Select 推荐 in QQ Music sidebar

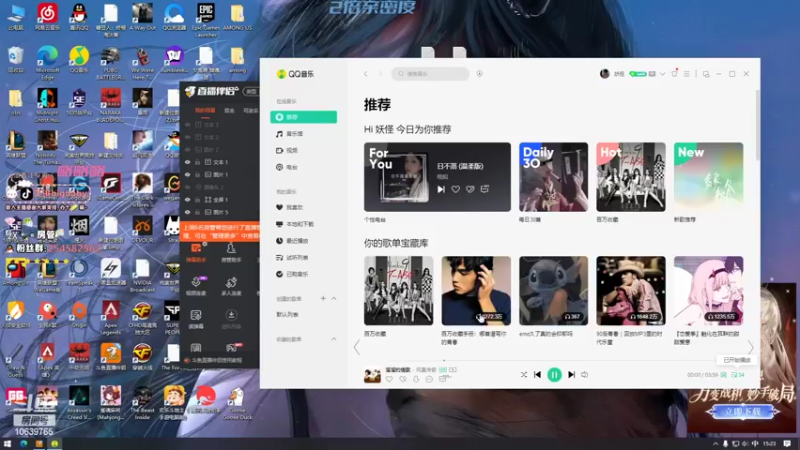[x=303, y=117]
